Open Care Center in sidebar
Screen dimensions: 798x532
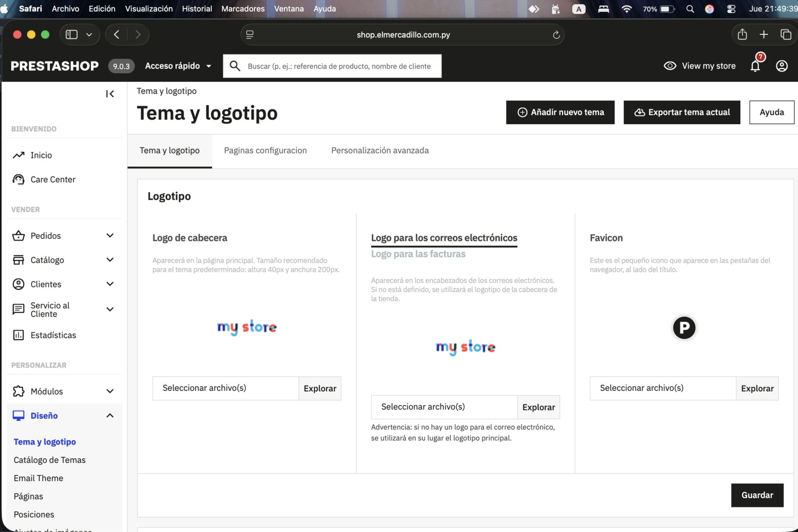[x=53, y=179]
